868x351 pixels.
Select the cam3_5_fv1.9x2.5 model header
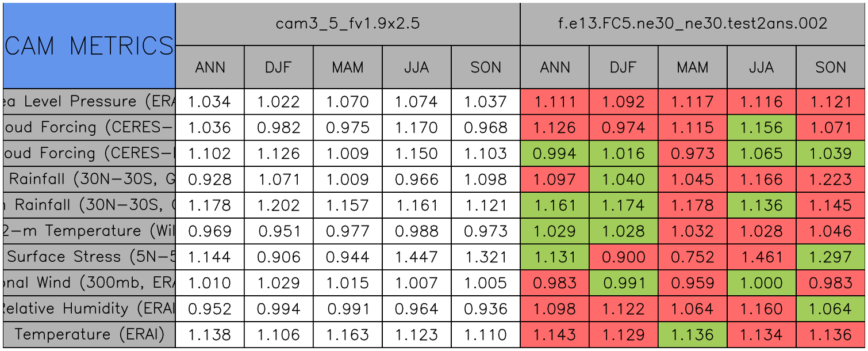point(348,24)
